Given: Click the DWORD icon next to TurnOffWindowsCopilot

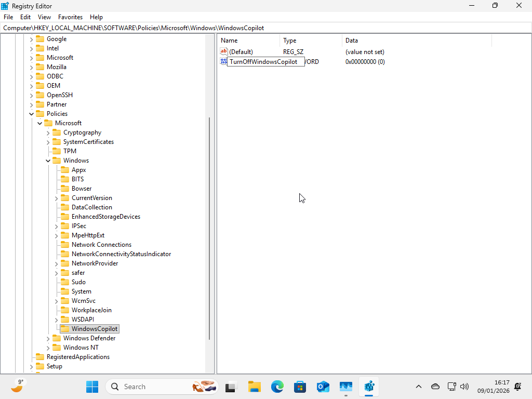Looking at the screenshot, I should click(x=223, y=61).
